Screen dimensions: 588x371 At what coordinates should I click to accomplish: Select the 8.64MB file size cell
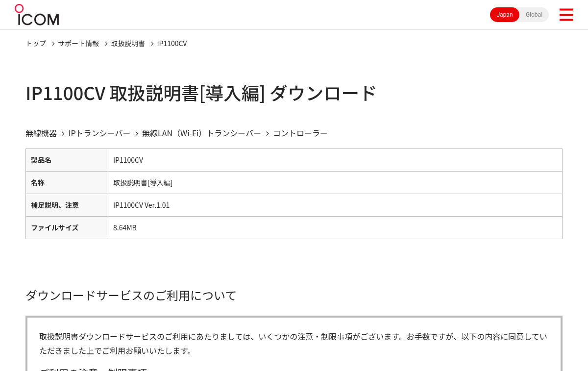(x=335, y=227)
